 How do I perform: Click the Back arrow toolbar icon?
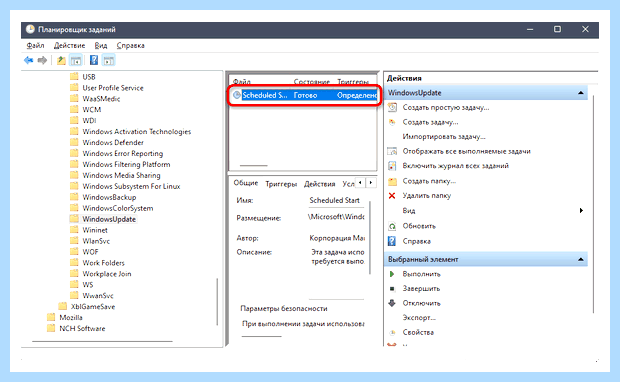tap(28, 61)
